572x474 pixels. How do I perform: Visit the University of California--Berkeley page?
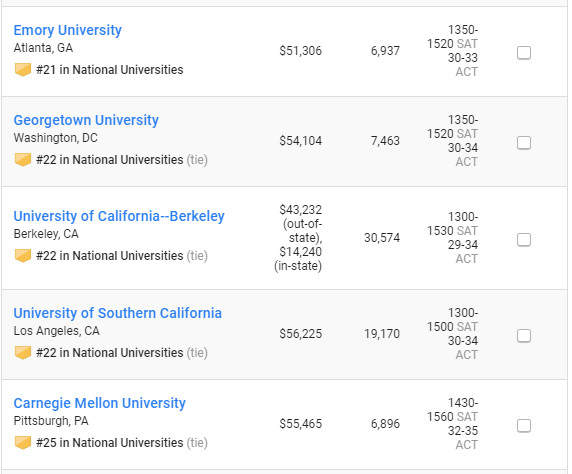click(x=119, y=216)
